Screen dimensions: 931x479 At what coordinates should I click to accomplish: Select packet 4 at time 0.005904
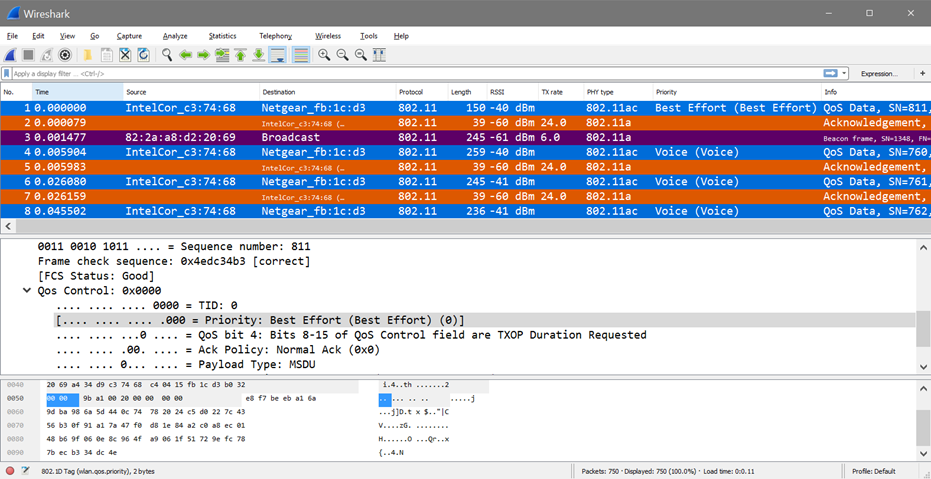[x=466, y=152]
